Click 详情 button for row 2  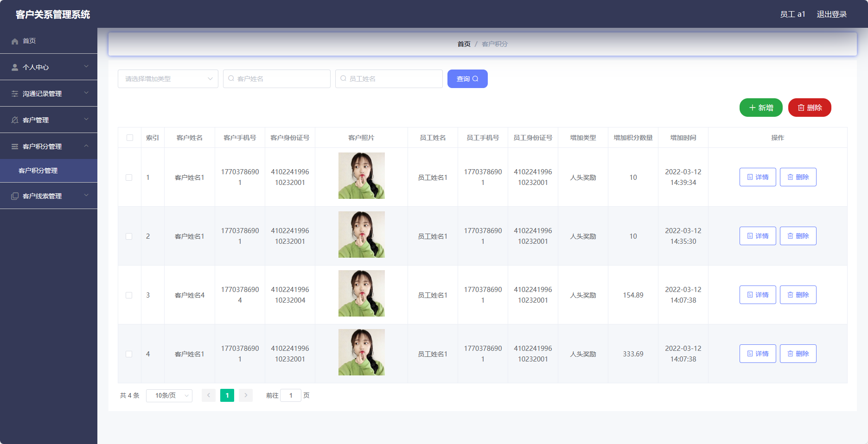click(757, 236)
